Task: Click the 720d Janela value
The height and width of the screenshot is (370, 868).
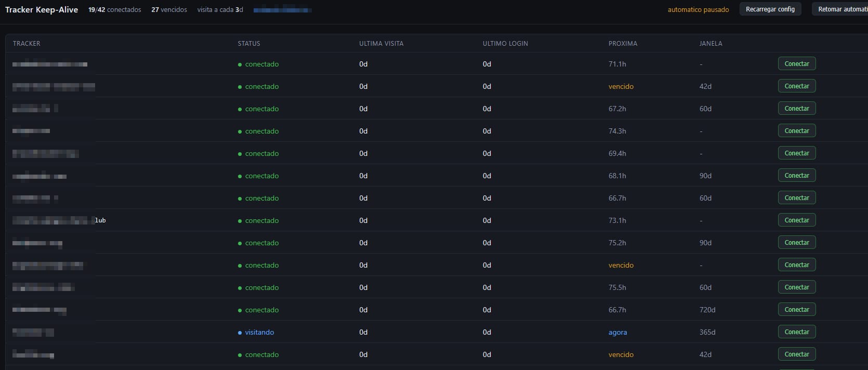Action: point(707,310)
